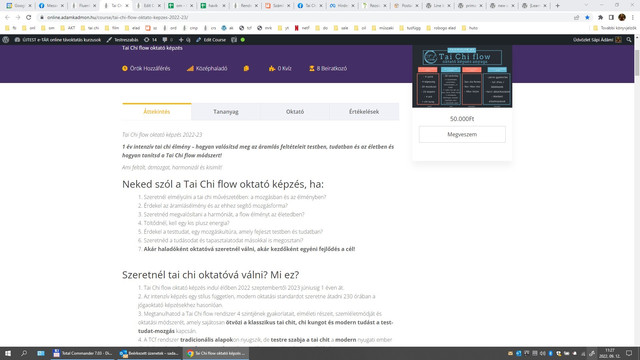Open the AKT bookmarks folder
Image resolution: width=640 pixels, height=360 pixels.
point(68,28)
